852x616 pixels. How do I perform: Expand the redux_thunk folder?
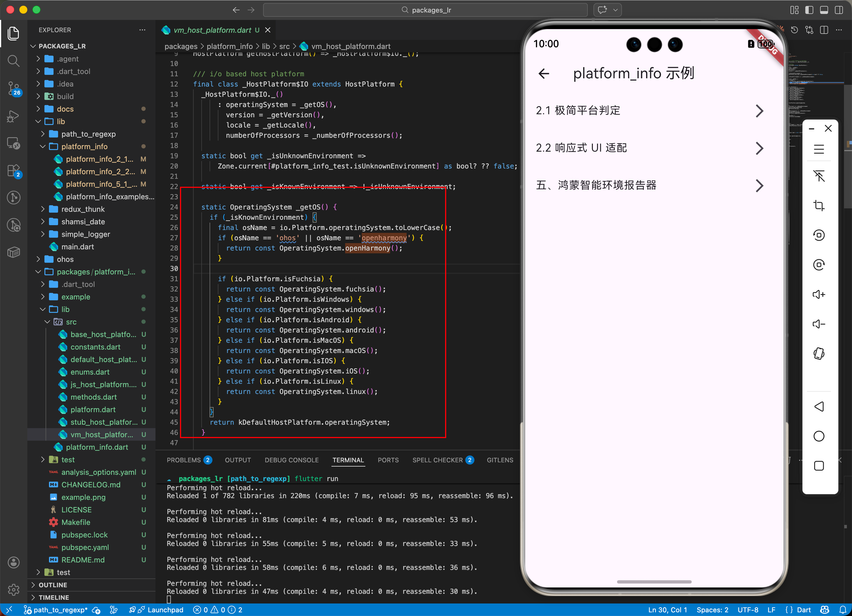(83, 209)
